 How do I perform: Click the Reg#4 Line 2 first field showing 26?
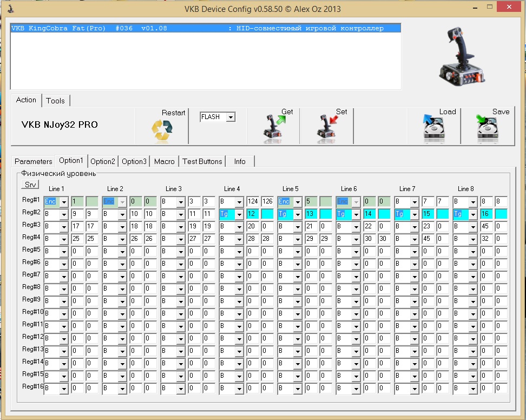pos(135,239)
